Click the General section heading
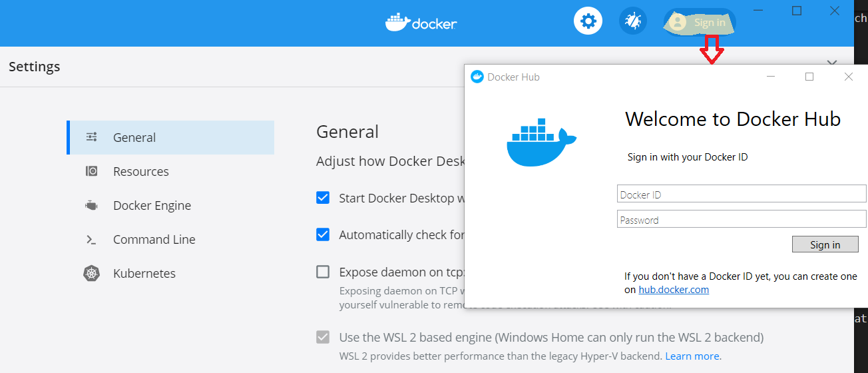This screenshot has width=868, height=373. point(347,132)
